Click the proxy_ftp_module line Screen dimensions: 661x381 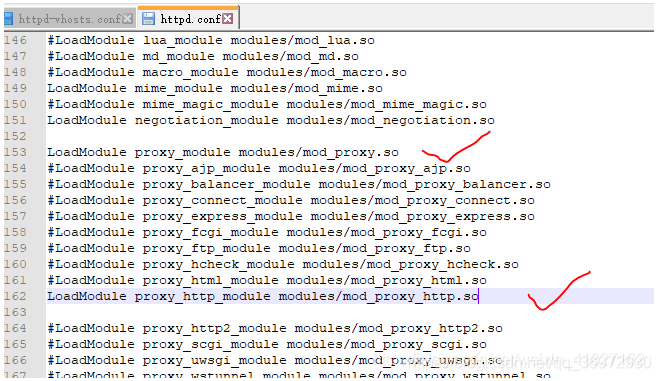pyautogui.click(x=259, y=249)
